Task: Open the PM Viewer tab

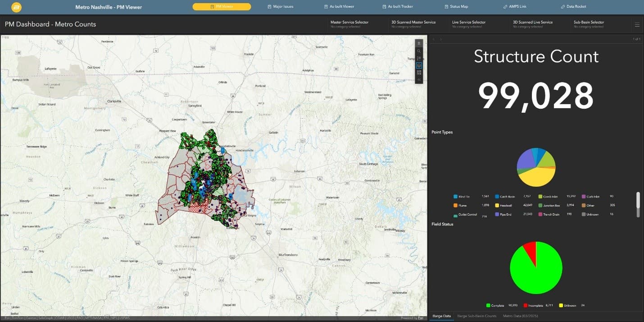Action: click(222, 7)
